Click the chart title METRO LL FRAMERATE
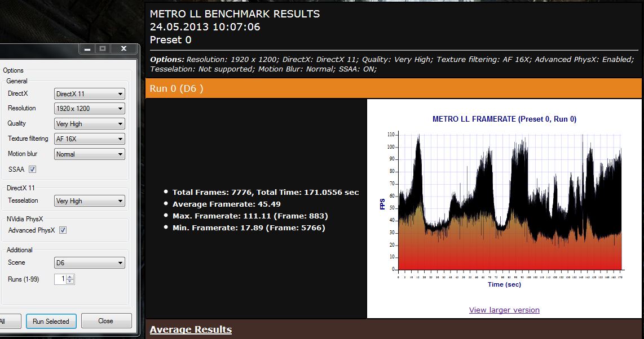Screen dimensions: 644x339 coord(504,119)
